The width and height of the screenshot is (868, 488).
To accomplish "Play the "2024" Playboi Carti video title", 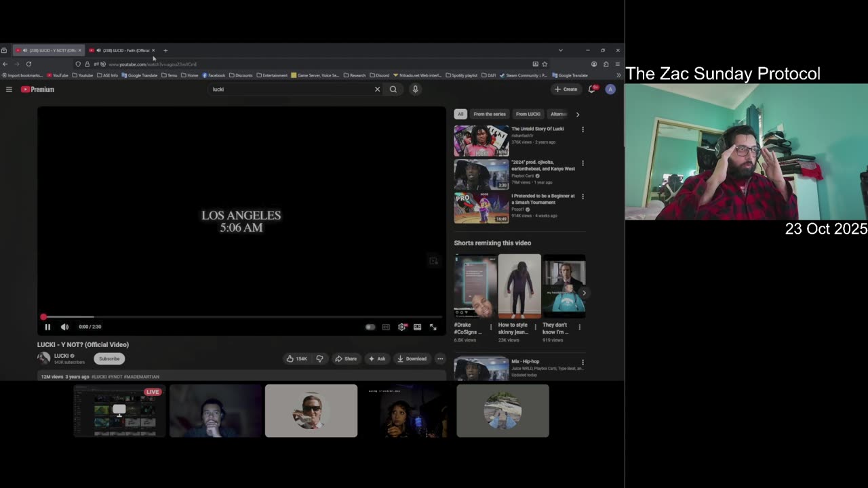I will 543,165.
